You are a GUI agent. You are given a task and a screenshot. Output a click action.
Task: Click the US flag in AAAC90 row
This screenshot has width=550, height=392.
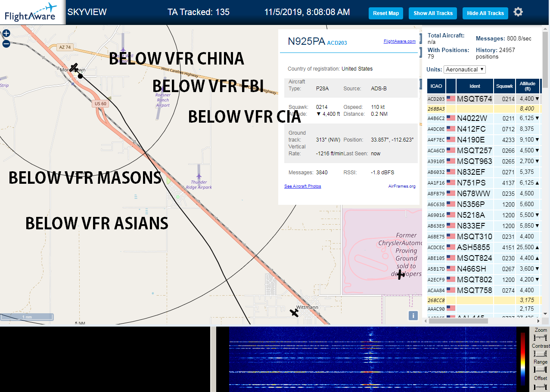click(x=451, y=308)
